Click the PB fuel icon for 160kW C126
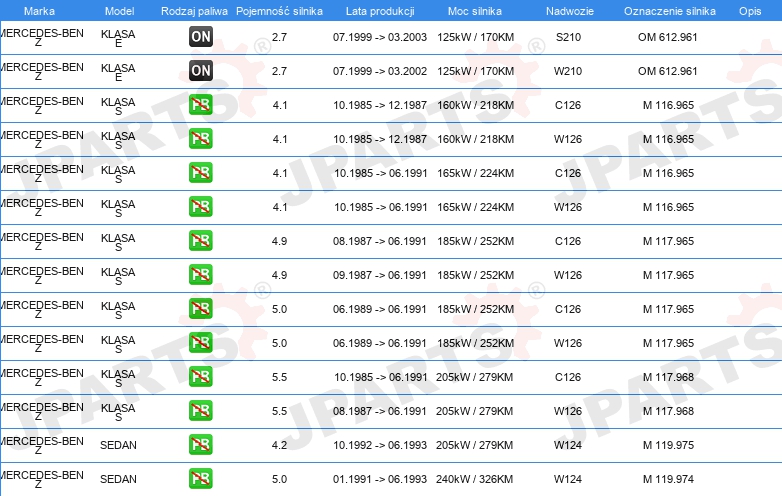This screenshot has width=782, height=496. coord(200,105)
